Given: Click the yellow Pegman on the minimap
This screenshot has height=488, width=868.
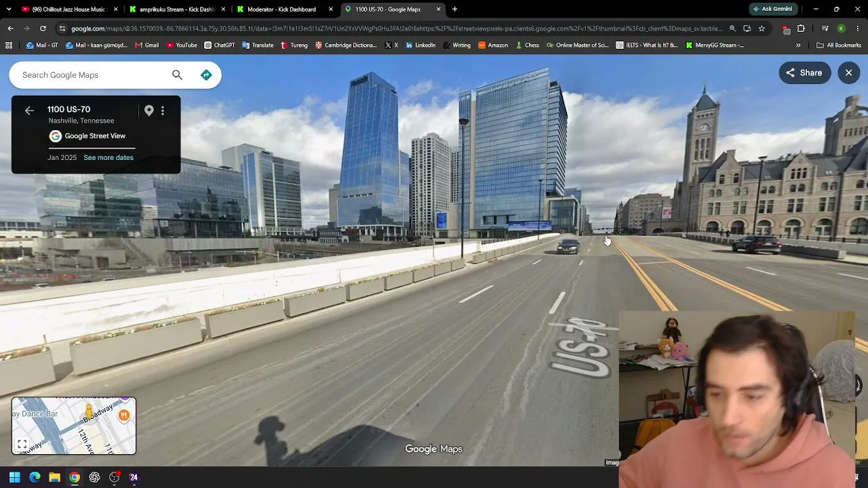Looking at the screenshot, I should 89,411.
